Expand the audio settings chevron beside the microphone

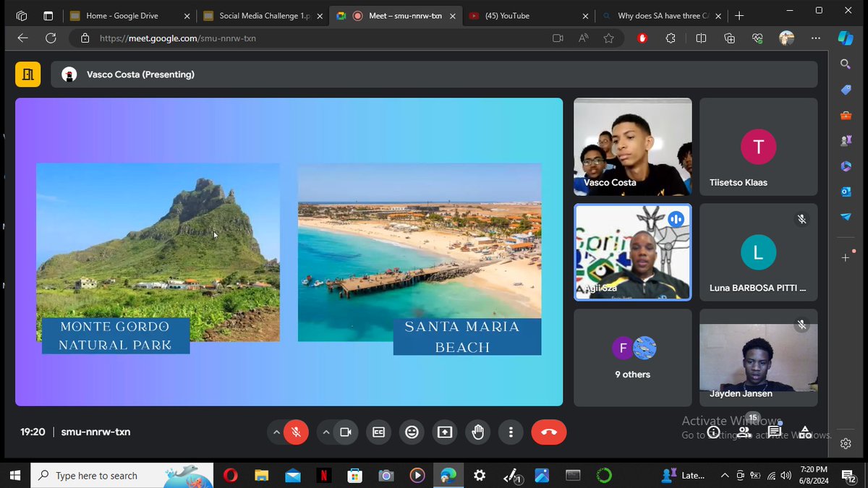coord(276,432)
